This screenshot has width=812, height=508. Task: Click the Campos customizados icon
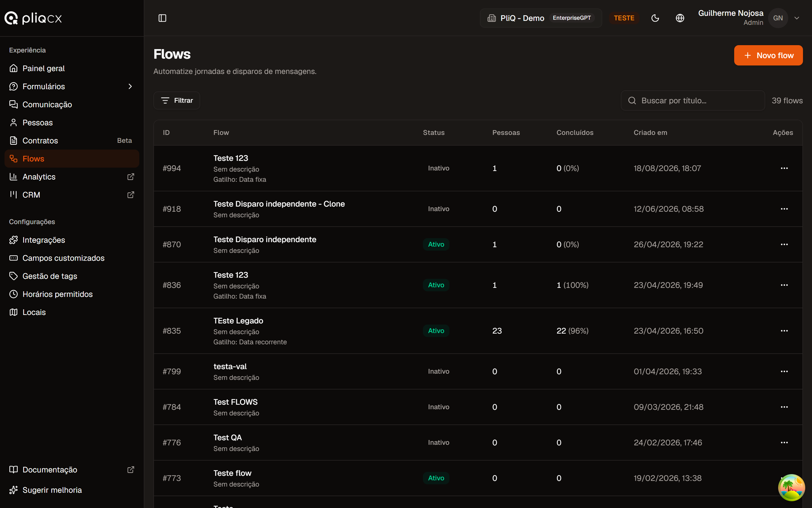tap(14, 258)
